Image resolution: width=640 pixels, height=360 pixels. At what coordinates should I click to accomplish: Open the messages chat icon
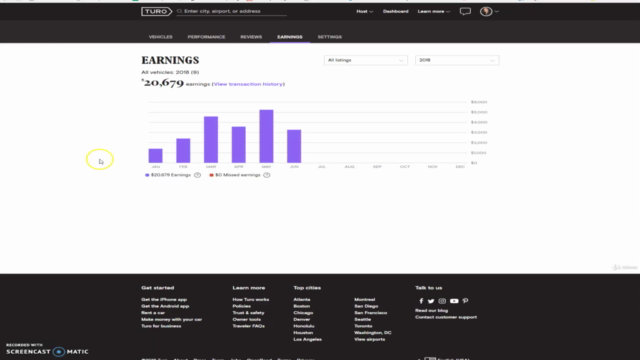[x=465, y=11]
